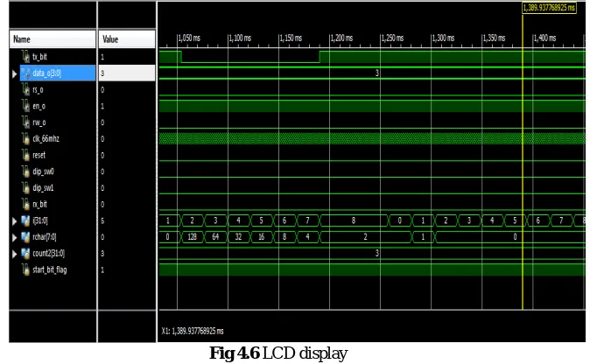Click the en_o signal icon

[25, 106]
